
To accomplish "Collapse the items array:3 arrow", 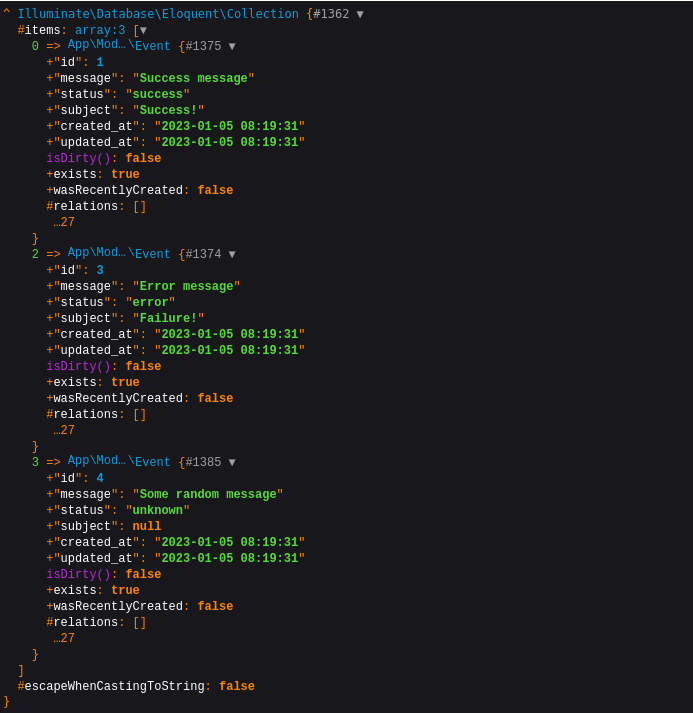I will pyautogui.click(x=143, y=31).
